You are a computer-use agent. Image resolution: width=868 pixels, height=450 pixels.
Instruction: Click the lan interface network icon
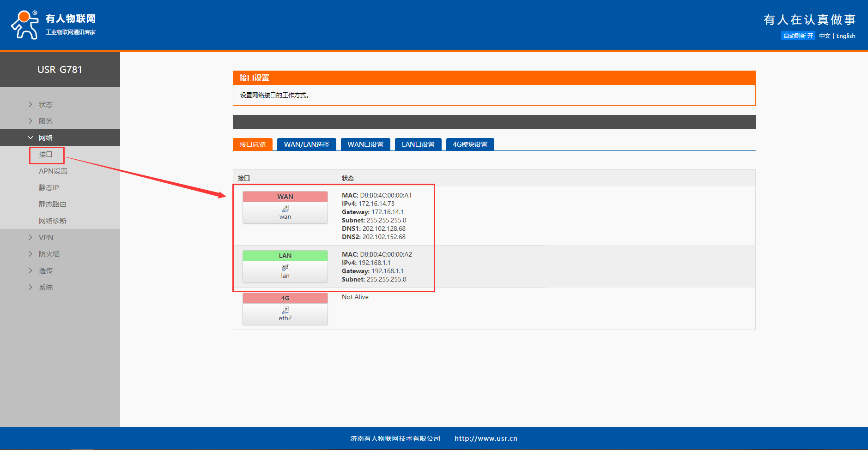click(x=285, y=268)
